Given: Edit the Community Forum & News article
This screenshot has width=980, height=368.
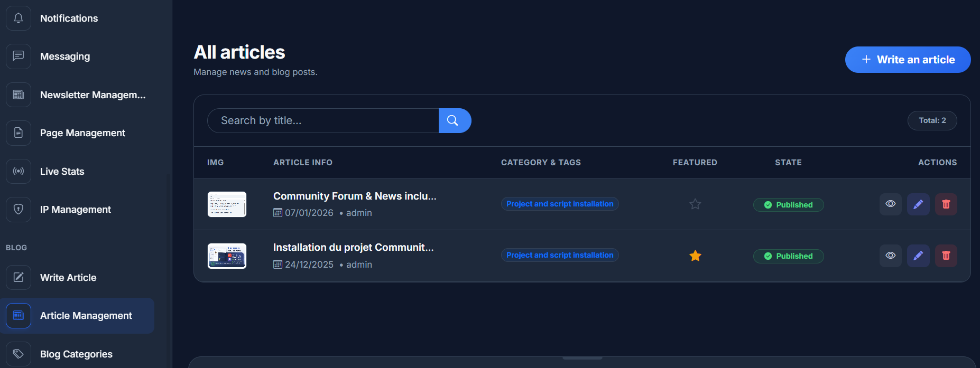Looking at the screenshot, I should click(x=918, y=204).
